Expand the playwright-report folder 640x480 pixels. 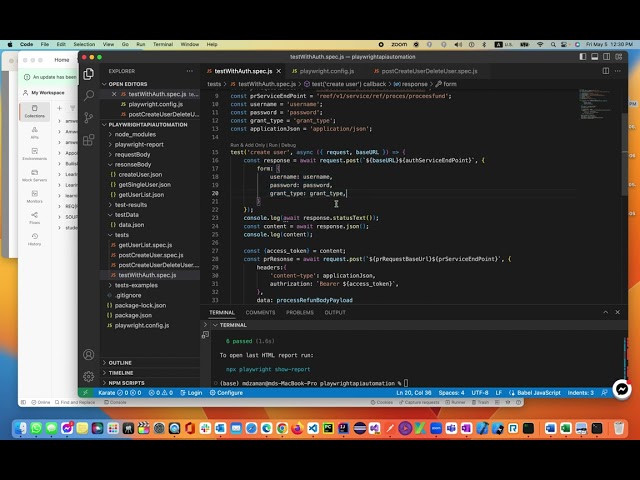click(139, 144)
